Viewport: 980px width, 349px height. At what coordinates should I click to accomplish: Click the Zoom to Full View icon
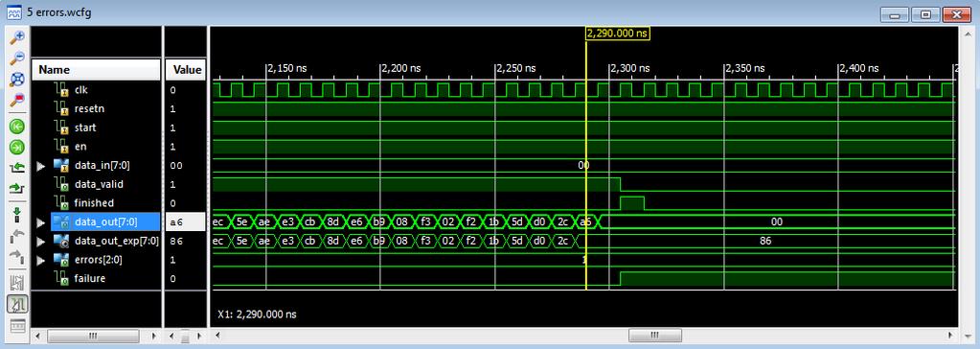(x=17, y=80)
